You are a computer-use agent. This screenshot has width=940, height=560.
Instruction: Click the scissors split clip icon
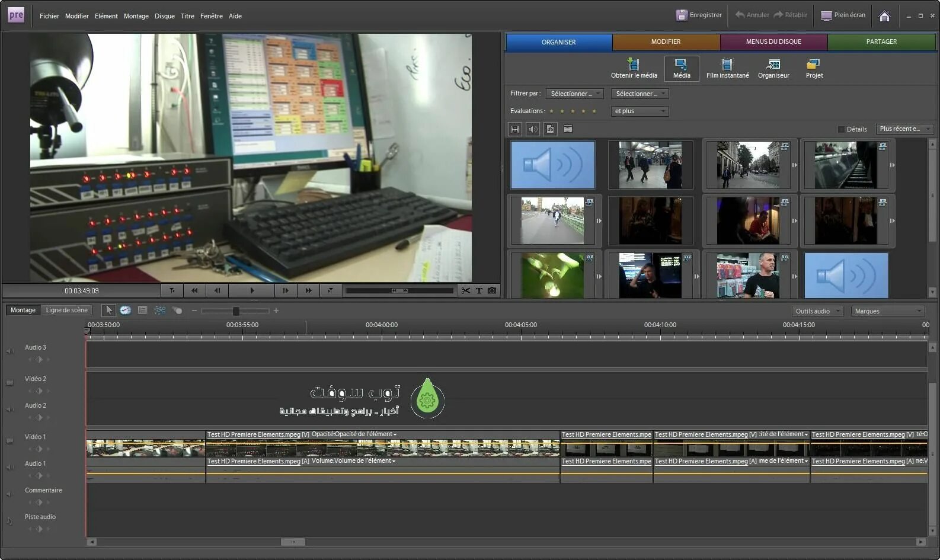pyautogui.click(x=466, y=290)
